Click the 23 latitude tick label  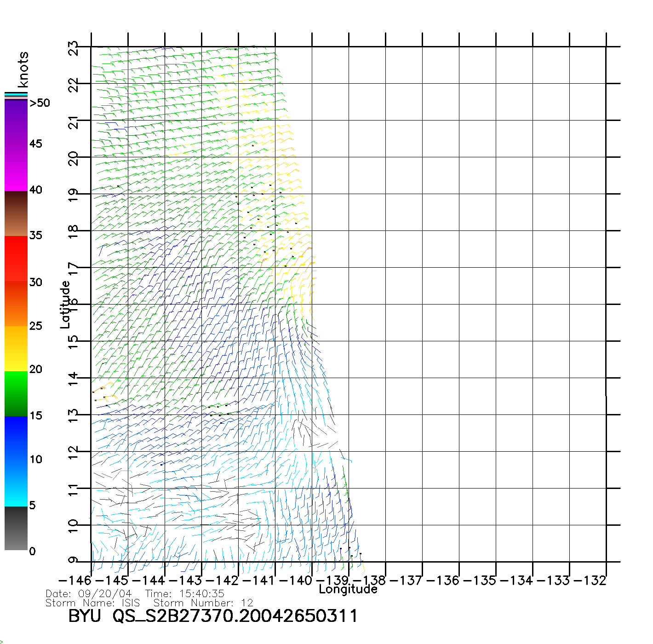[x=73, y=48]
